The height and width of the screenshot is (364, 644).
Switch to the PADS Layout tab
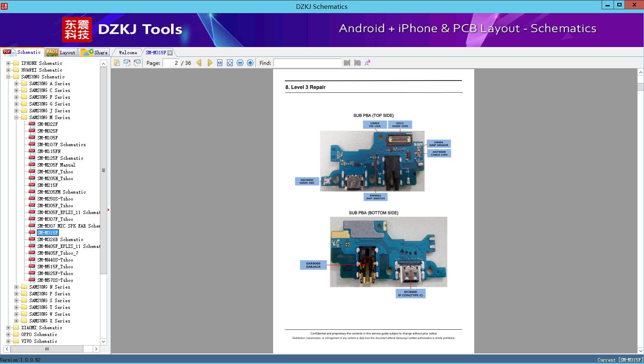coord(61,53)
